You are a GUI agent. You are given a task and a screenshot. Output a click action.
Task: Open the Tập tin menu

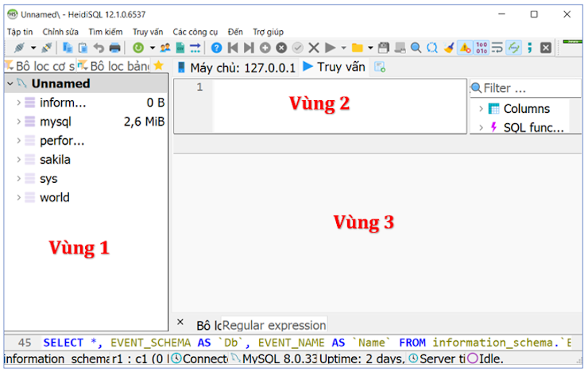coord(20,32)
